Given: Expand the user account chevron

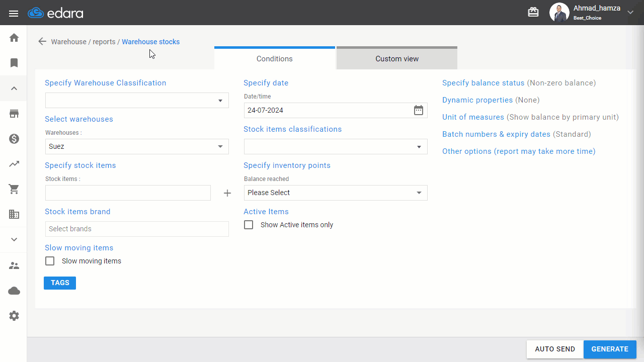Looking at the screenshot, I should pos(630,13).
